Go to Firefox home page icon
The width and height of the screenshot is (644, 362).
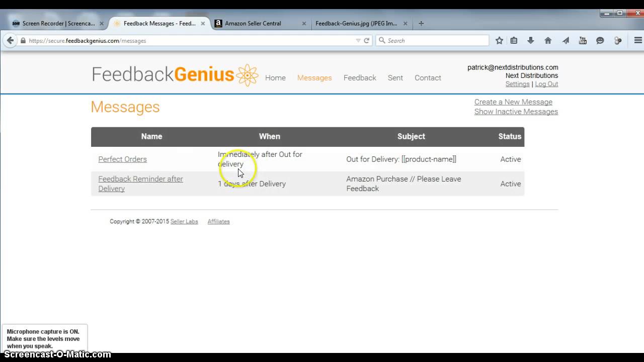coord(548,41)
